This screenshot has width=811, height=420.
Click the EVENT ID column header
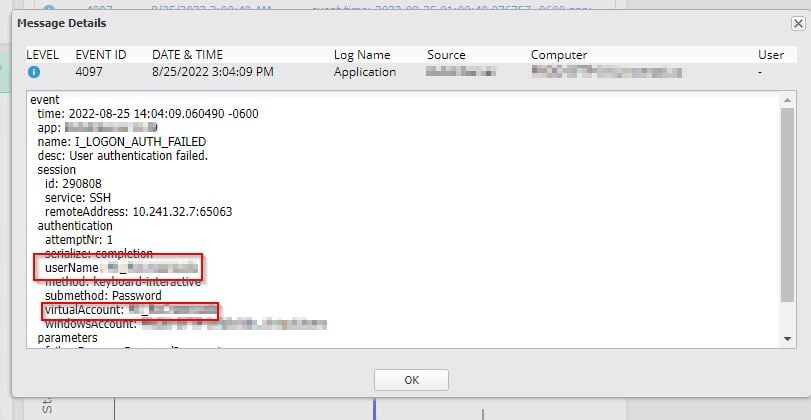tap(101, 55)
